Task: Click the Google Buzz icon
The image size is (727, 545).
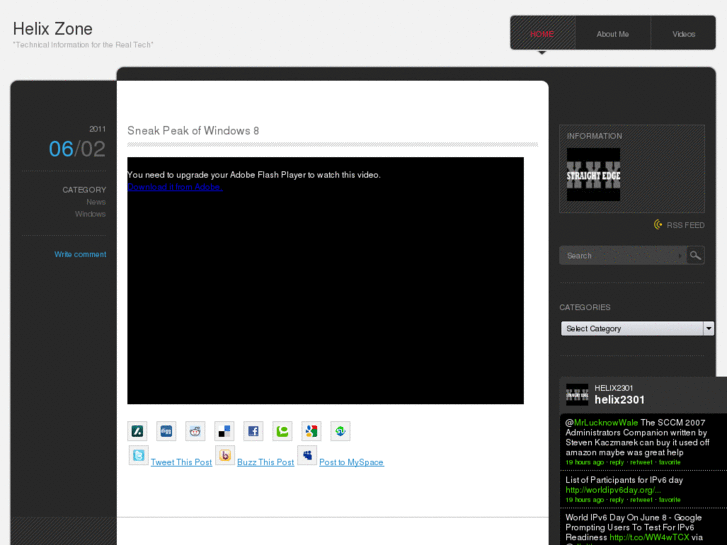Action: 225,455
